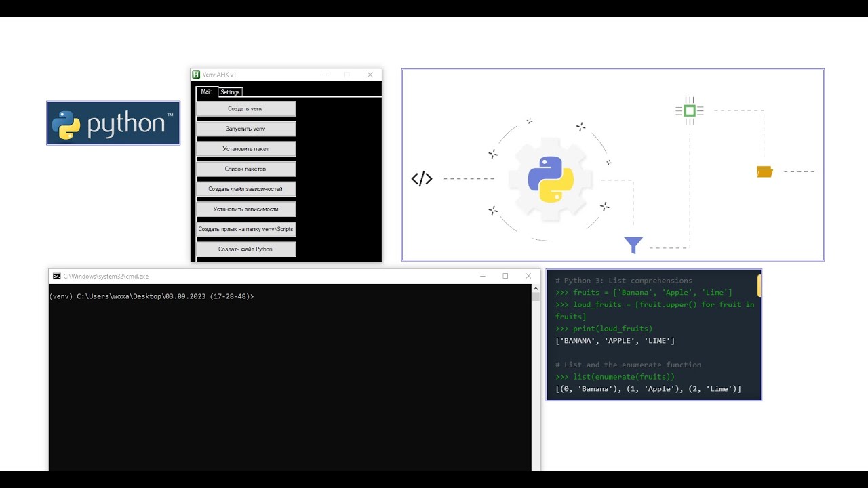
Task: Open Список пакетов
Action: pos(245,169)
